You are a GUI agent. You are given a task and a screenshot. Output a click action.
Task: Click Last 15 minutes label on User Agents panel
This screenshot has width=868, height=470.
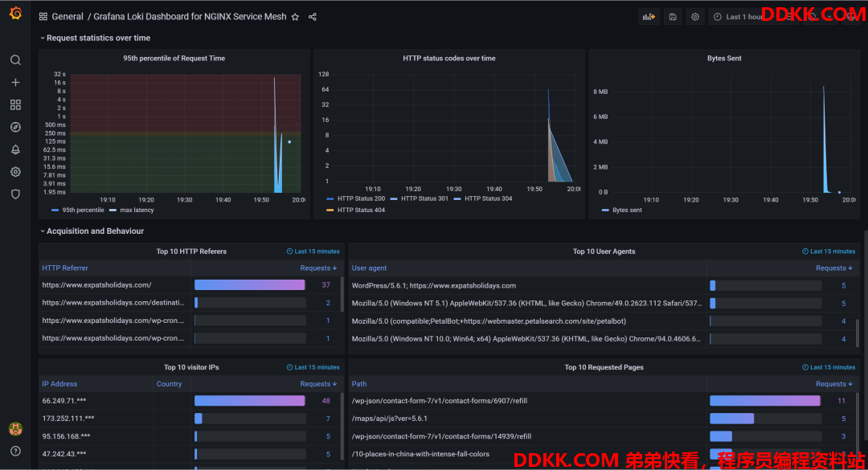point(829,252)
